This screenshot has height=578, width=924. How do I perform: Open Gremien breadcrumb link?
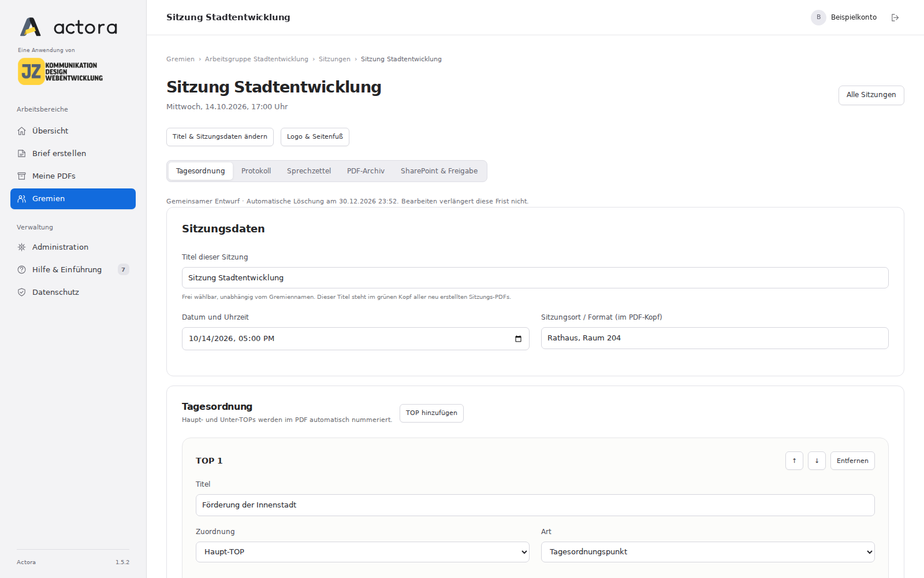coord(180,59)
